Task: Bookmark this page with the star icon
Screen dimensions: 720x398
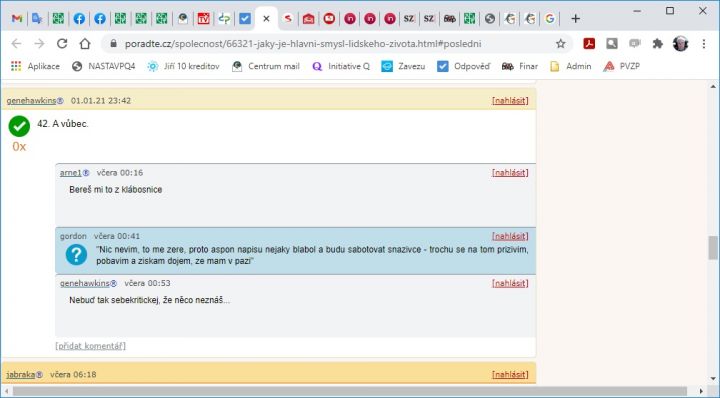Action: 561,44
